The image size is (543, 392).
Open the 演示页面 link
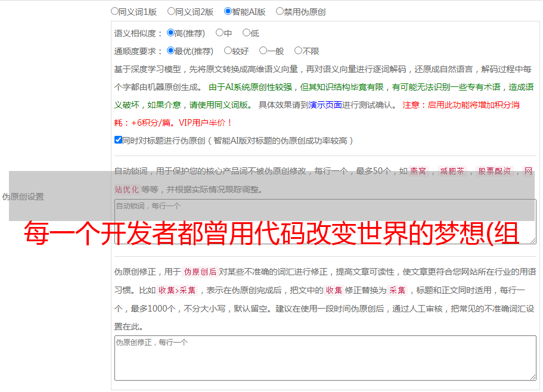[325, 105]
